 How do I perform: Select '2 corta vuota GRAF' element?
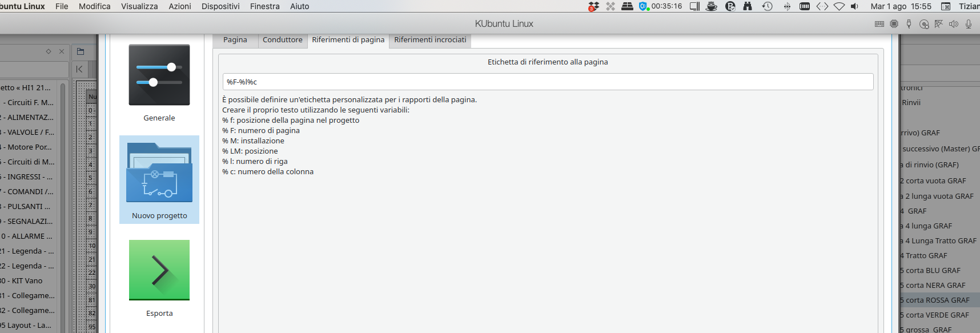coord(933,180)
